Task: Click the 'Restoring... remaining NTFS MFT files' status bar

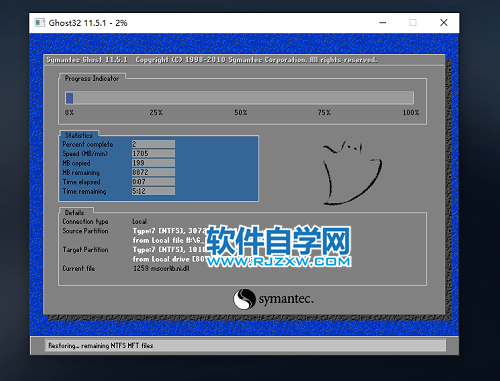Action: click(245, 346)
